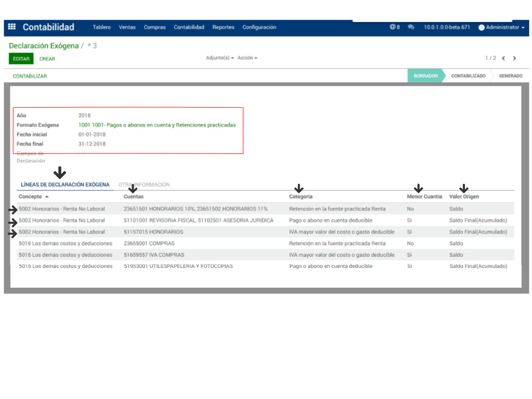Open the 1001 Pagos o abonos format link
The image size is (532, 399).
pos(157,125)
